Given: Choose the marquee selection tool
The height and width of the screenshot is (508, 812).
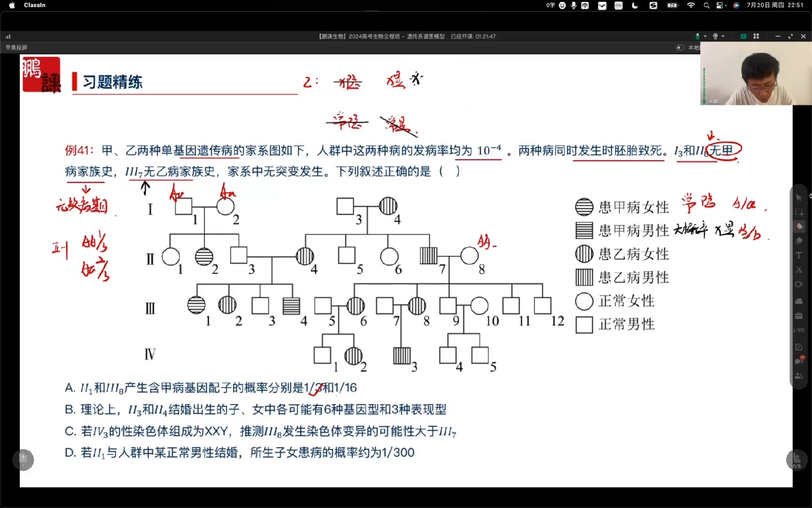Looking at the screenshot, I should tap(798, 212).
